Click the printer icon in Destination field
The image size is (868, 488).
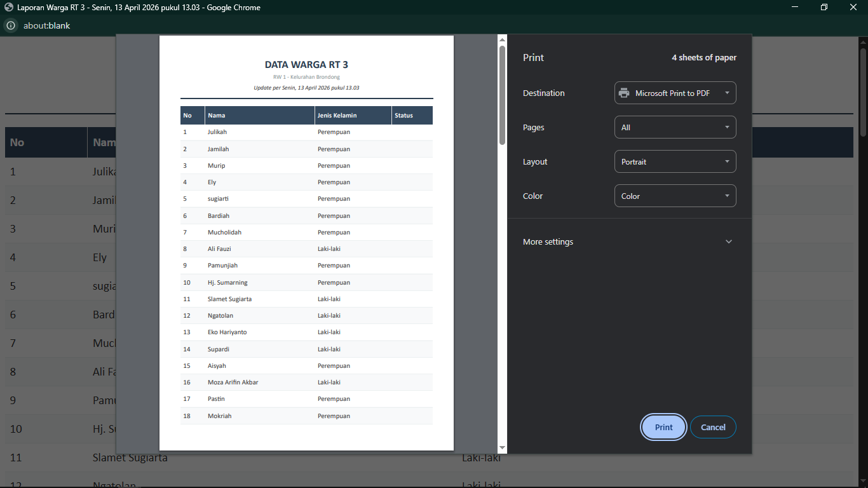[624, 93]
